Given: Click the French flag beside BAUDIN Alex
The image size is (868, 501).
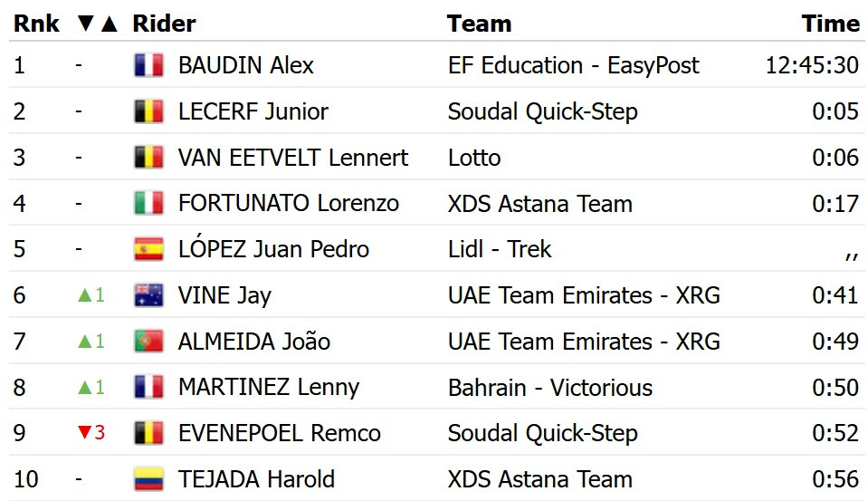Looking at the screenshot, I should coord(148,65).
